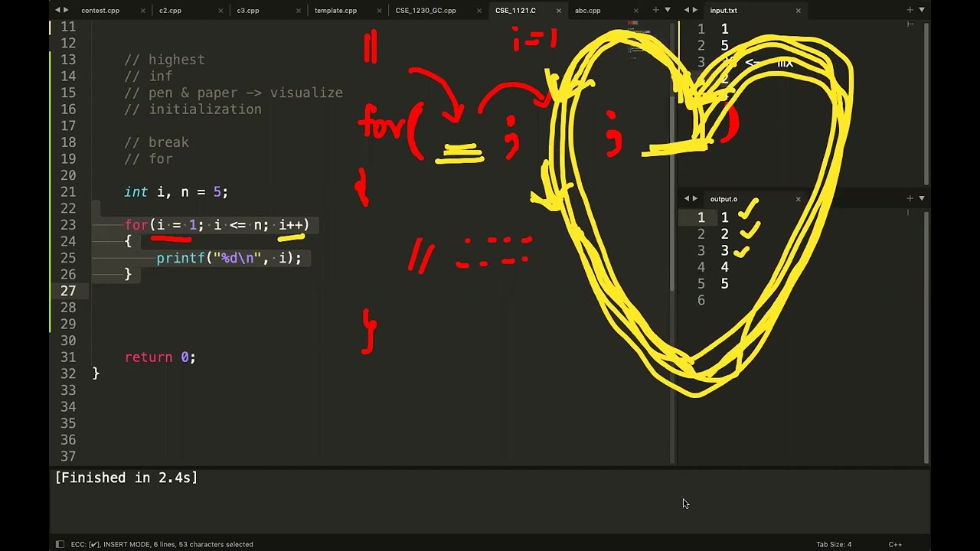This screenshot has height=551, width=980.
Task: Click the '// for' comment on line 19
Action: click(149, 158)
